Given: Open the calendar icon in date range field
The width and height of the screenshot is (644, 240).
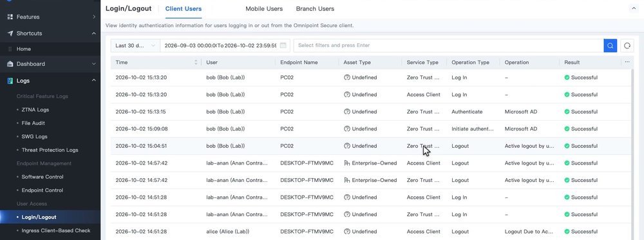Looking at the screenshot, I should (x=283, y=45).
